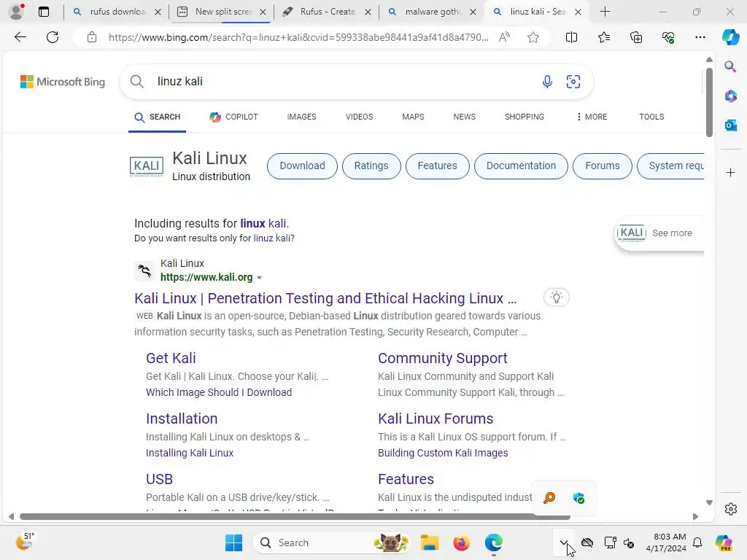Viewport: 747px width, 560px height.
Task: Open Settings and more ellipsis menu
Action: coord(700,37)
